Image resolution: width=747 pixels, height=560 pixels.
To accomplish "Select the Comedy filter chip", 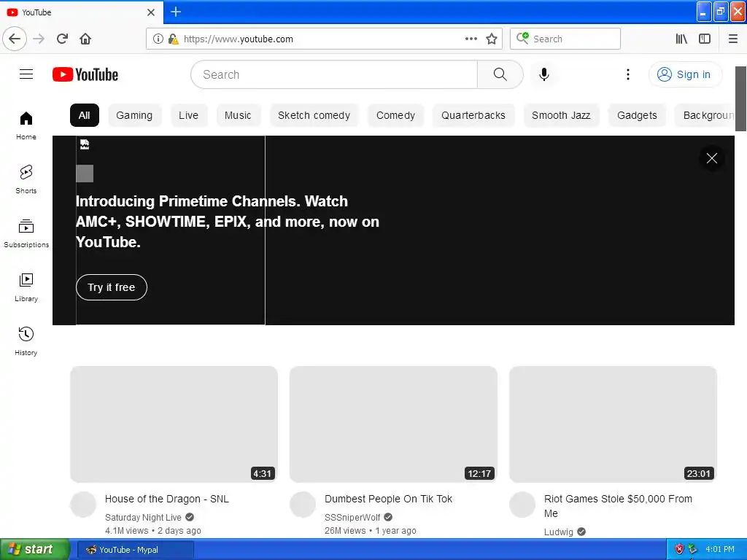I will coord(395,115).
